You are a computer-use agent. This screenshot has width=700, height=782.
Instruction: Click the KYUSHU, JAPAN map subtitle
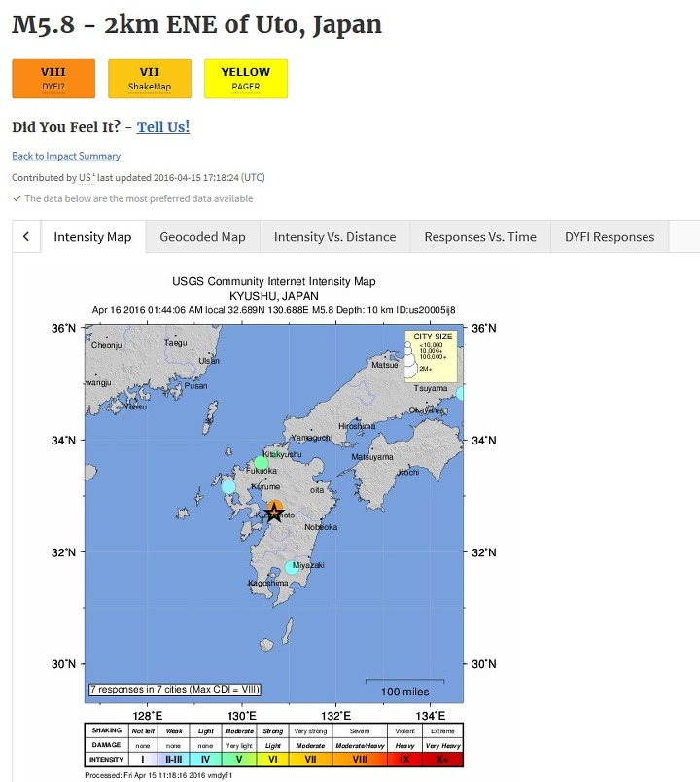pos(274,296)
